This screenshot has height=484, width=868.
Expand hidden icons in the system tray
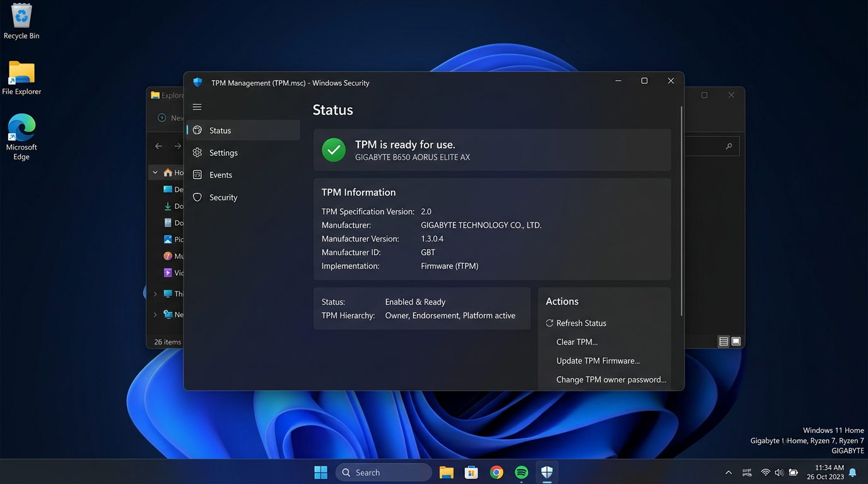click(728, 472)
